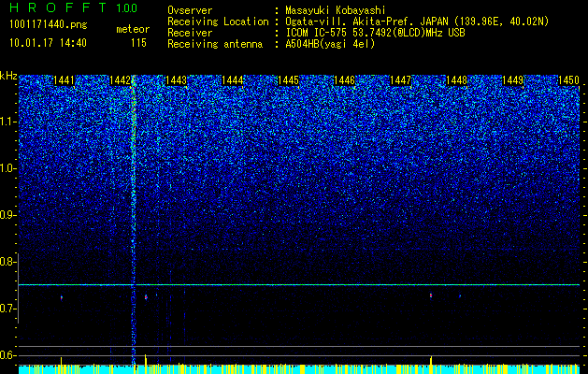Click the 1.1 frequency axis label

click(8, 122)
